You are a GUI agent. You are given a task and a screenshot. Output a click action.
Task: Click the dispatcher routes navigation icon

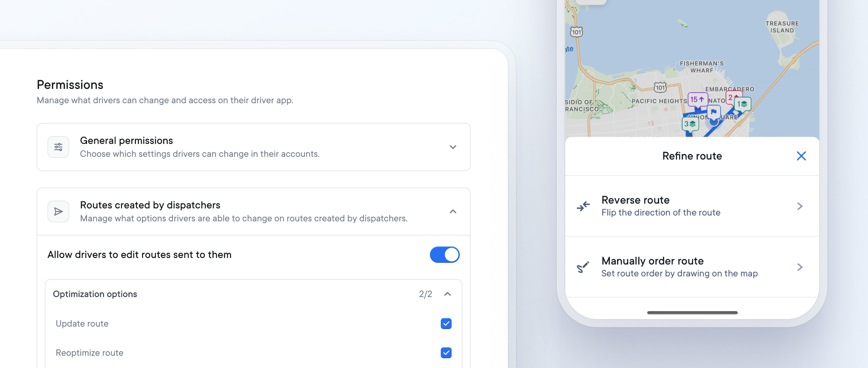[58, 211]
